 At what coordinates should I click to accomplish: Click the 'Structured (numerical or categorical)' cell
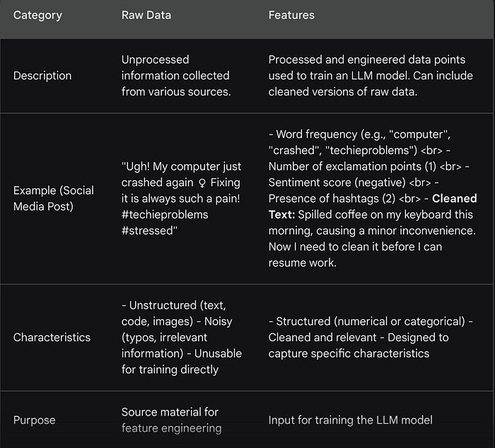click(370, 321)
